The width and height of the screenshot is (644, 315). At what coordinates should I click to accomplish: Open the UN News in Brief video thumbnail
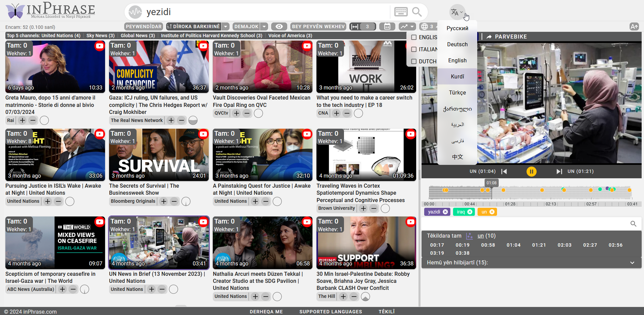click(x=159, y=243)
